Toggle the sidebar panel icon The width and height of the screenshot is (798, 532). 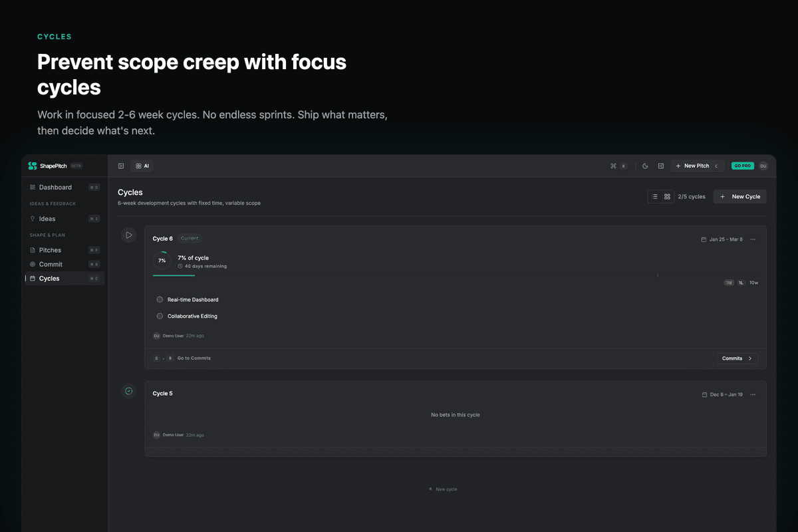pyautogui.click(x=121, y=166)
